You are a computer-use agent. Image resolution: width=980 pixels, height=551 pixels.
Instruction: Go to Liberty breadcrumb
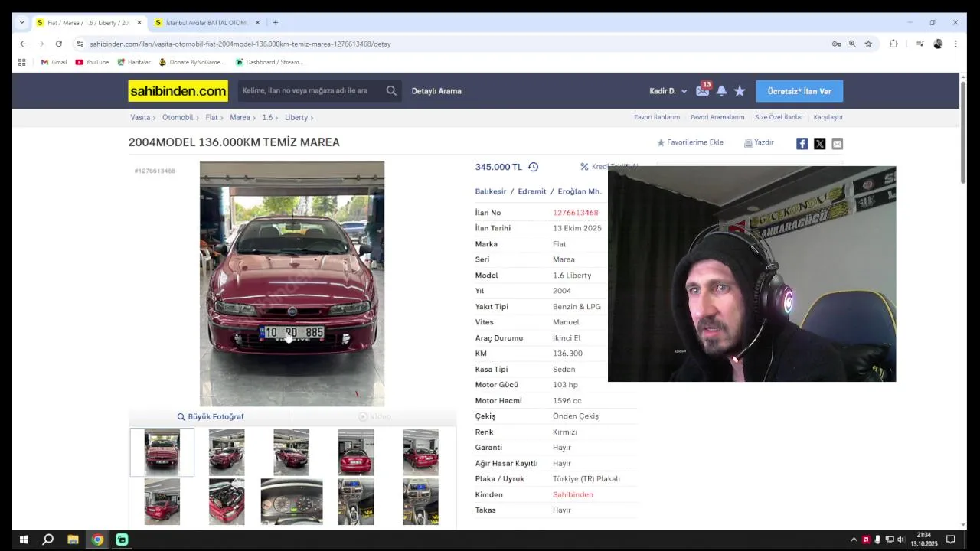click(296, 118)
